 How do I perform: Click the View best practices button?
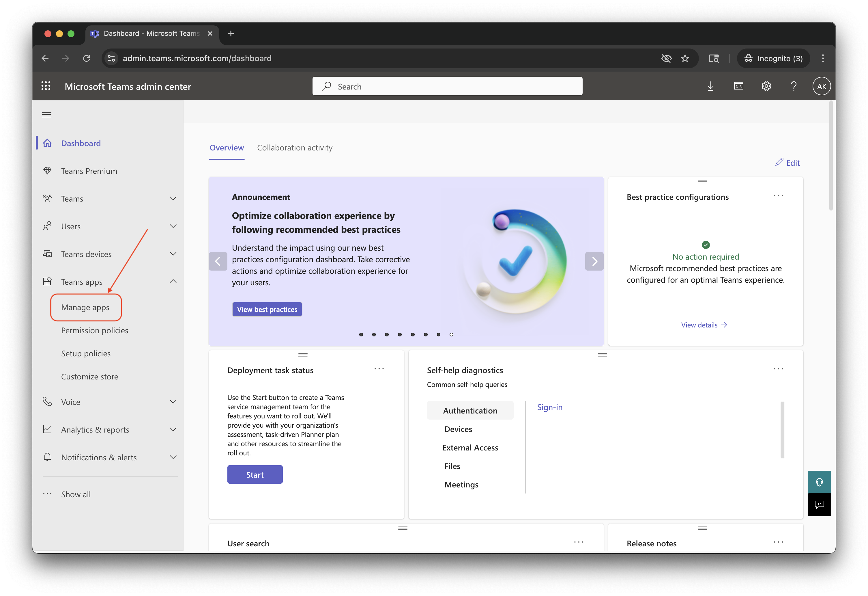tap(267, 309)
